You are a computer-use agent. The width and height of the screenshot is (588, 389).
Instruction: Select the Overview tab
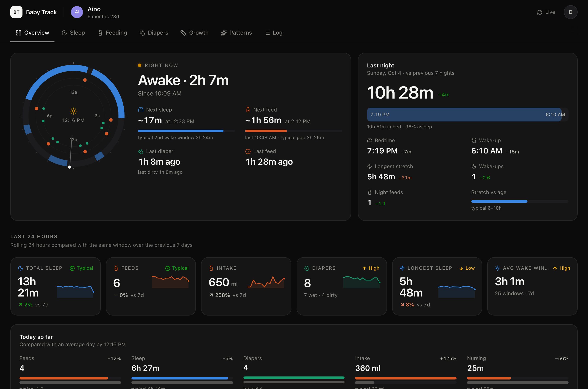pyautogui.click(x=32, y=33)
